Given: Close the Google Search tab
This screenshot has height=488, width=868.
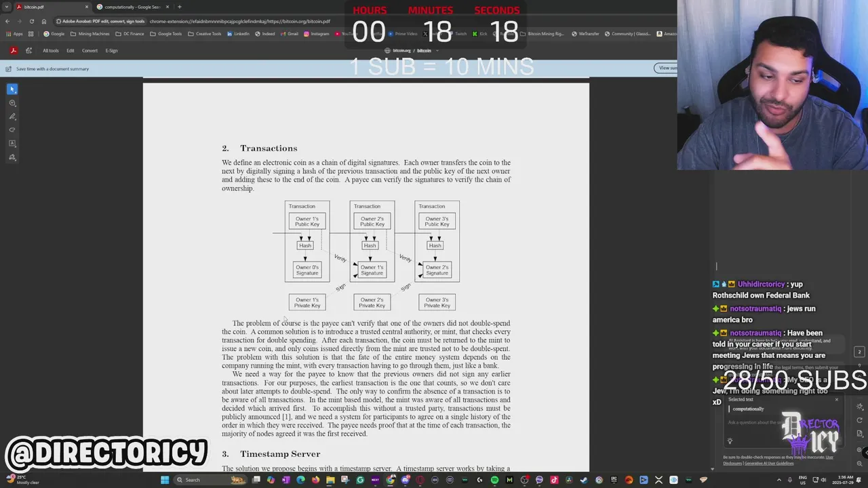Looking at the screenshot, I should point(167,7).
